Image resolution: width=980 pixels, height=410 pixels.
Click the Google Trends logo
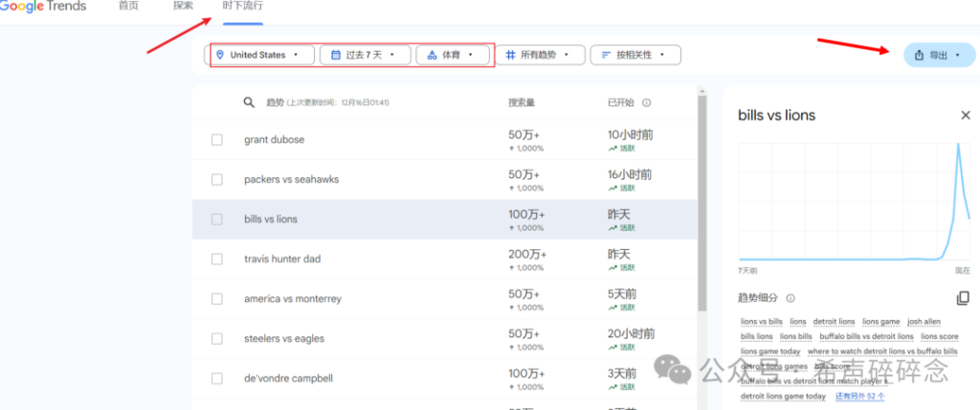click(43, 7)
